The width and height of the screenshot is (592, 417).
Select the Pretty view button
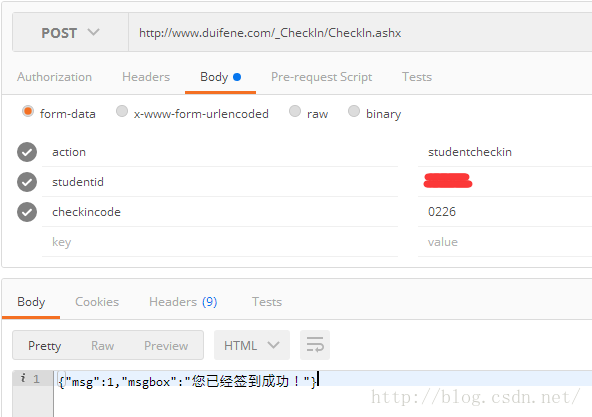45,346
